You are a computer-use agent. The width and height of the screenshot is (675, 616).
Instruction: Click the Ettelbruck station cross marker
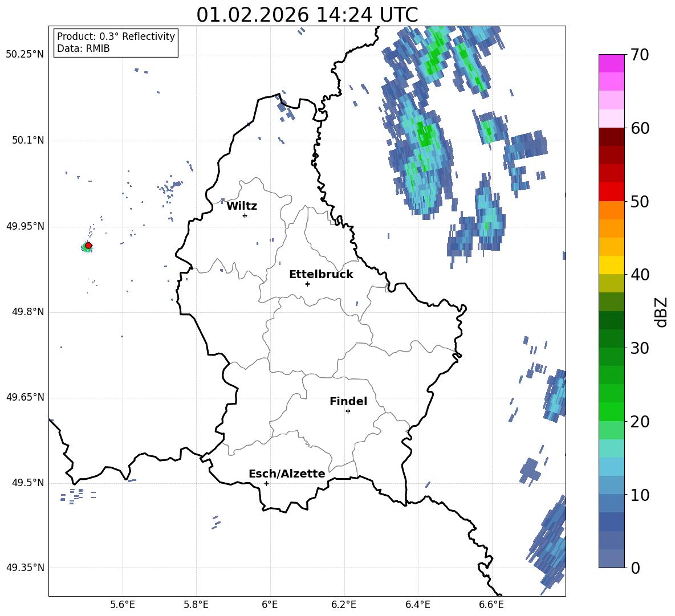(307, 284)
